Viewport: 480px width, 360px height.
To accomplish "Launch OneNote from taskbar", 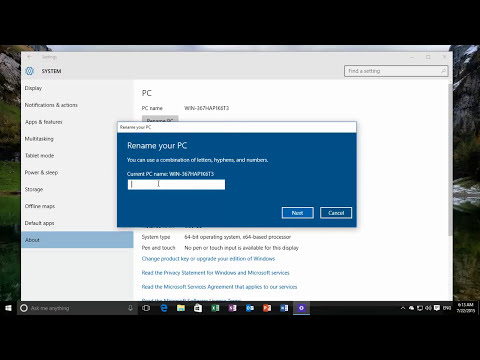I will tap(232, 308).
